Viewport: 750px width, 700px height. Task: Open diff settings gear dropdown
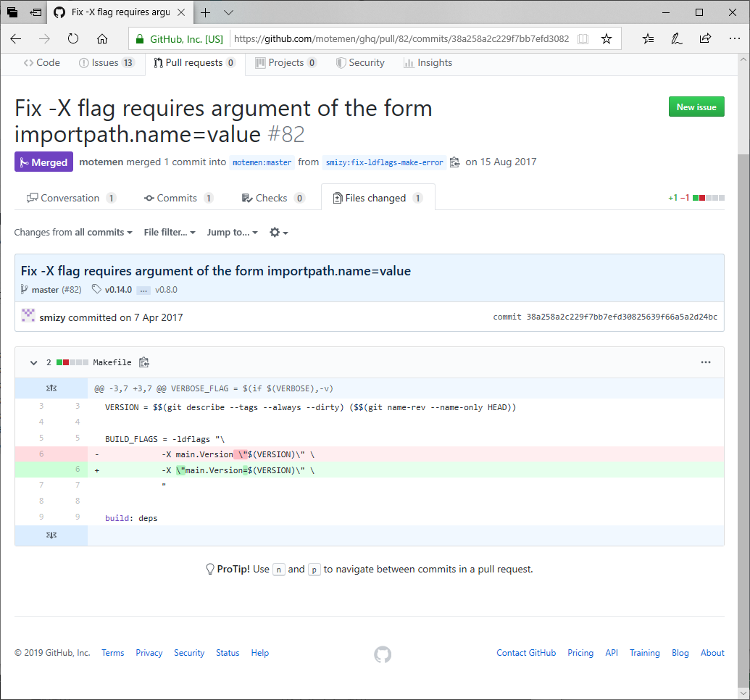(x=279, y=233)
